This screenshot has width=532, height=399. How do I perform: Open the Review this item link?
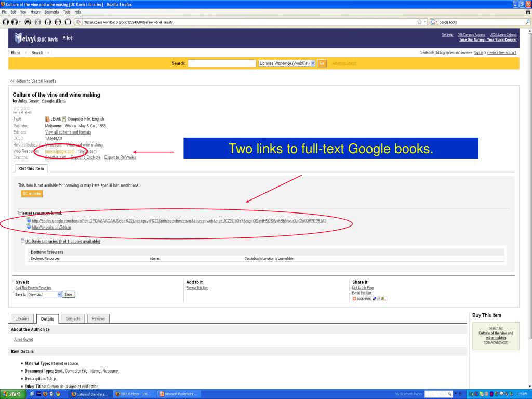point(197,288)
